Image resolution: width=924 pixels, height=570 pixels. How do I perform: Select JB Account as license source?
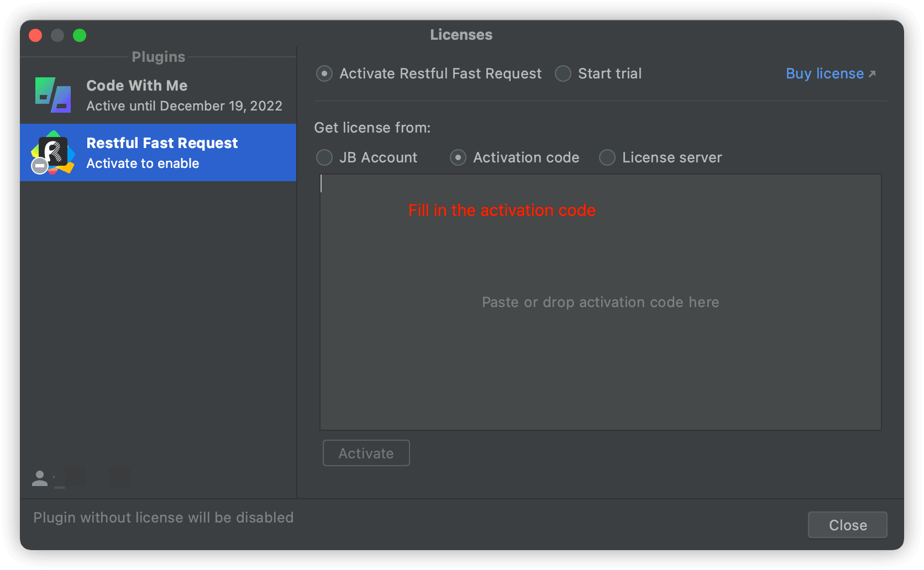pos(324,157)
